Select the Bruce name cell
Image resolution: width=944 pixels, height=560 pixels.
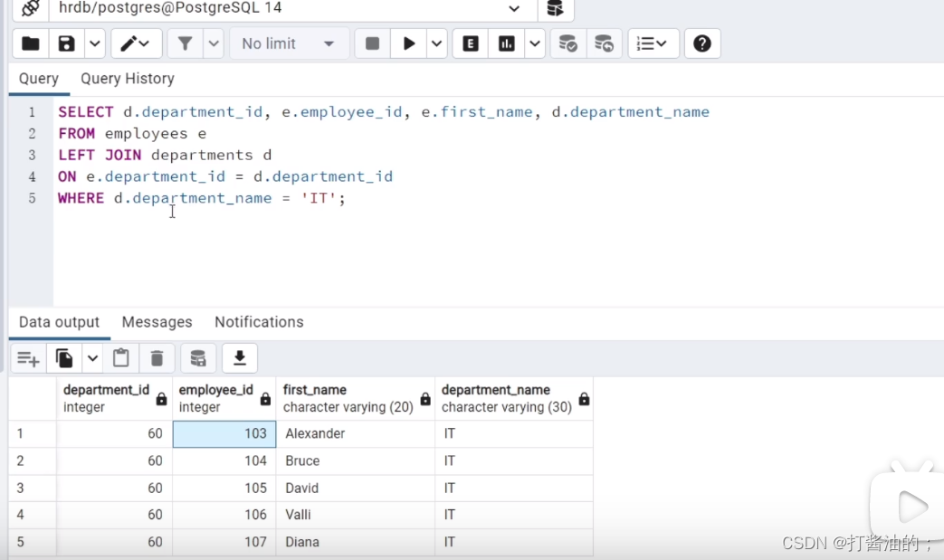(x=355, y=461)
